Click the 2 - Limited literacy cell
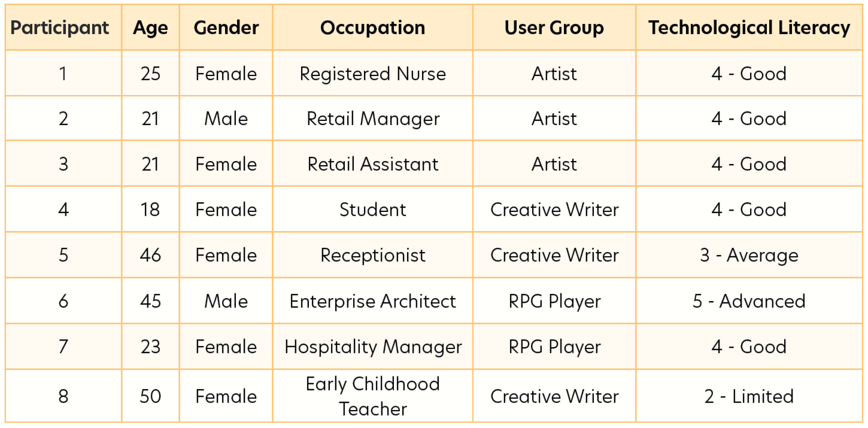 point(749,396)
